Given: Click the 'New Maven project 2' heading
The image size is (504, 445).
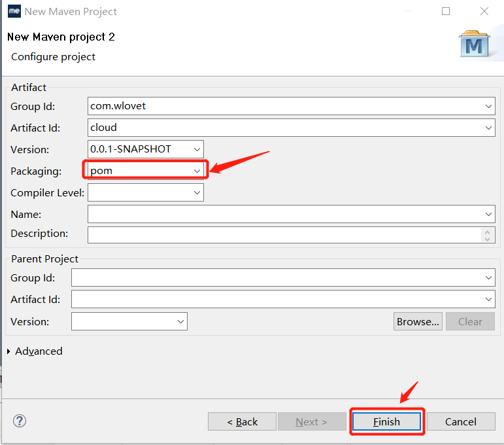Looking at the screenshot, I should pos(61,37).
